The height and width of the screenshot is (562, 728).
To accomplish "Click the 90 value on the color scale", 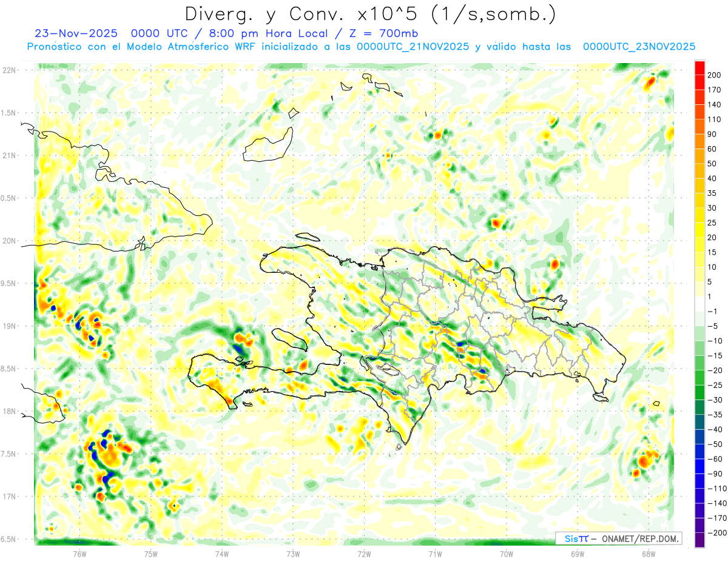I will point(713,134).
